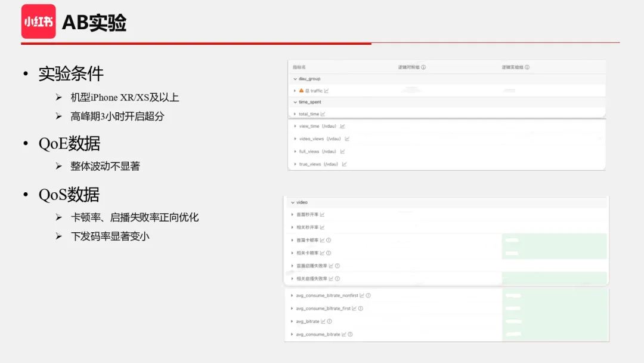The width and height of the screenshot is (644, 363).
Task: Click the info icon for avg_consume_bitrate
Action: [x=351, y=334]
